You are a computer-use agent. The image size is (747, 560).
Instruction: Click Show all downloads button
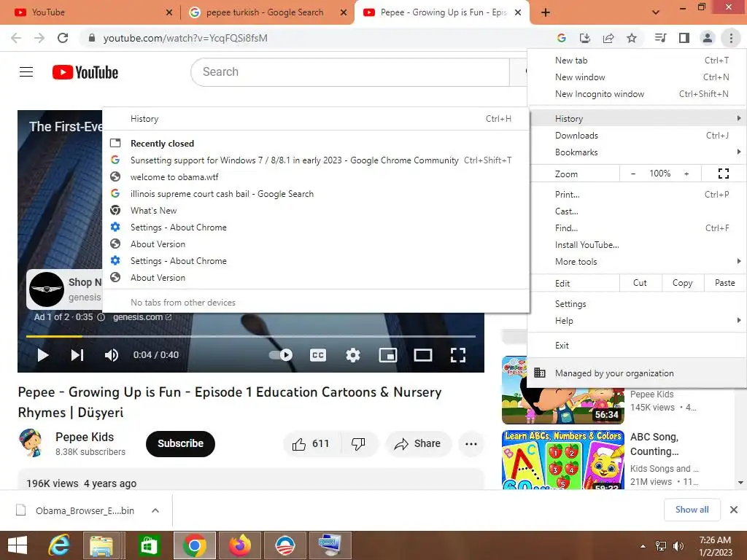[692, 510]
